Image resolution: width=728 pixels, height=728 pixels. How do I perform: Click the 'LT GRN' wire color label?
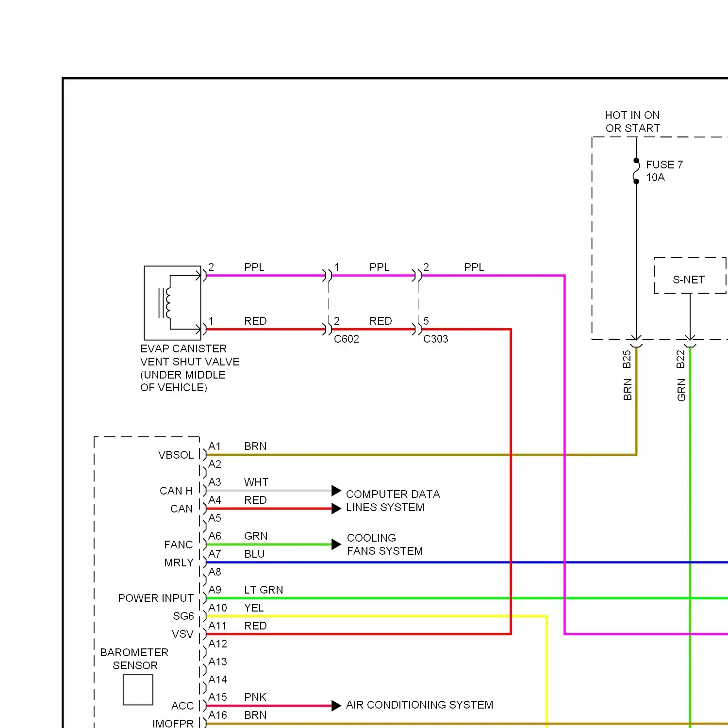point(264,590)
